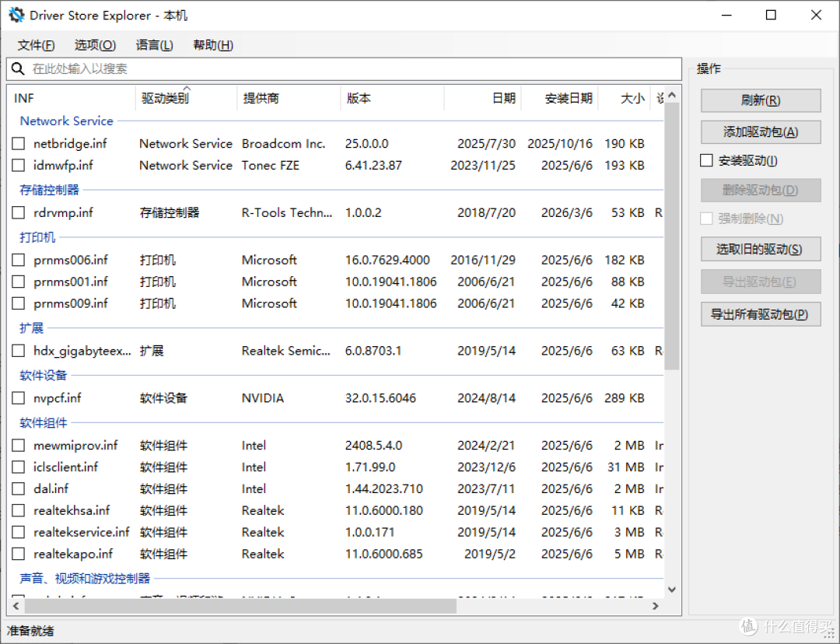Click version 16.0.7629.4000 cell

387,260
